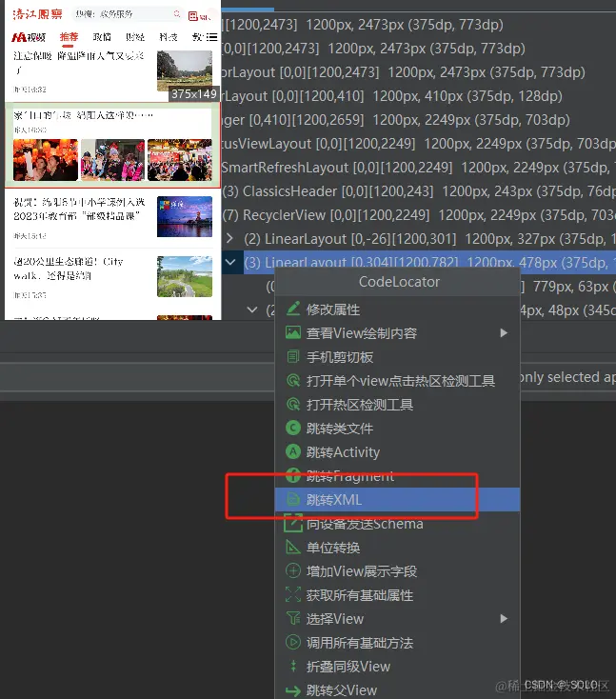Open the highlighted article headline ending with ……
The image size is (616, 699).
84,116
